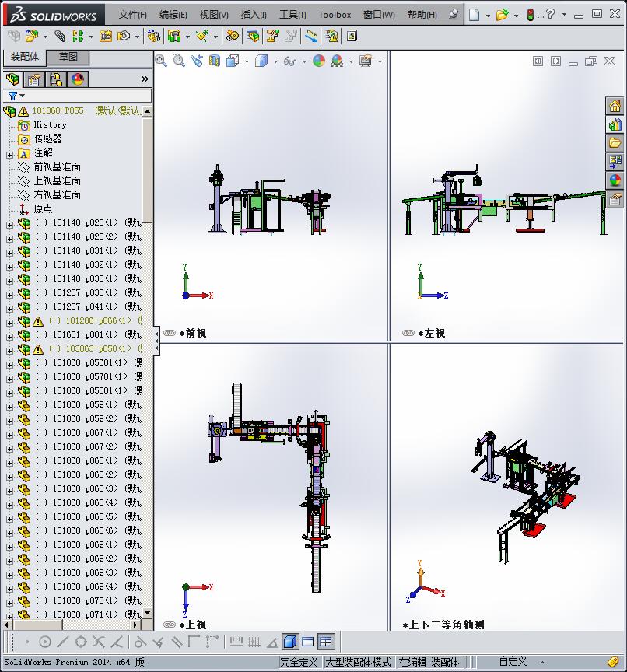
Task: Click the Mate paperclip icon
Action: [60, 36]
